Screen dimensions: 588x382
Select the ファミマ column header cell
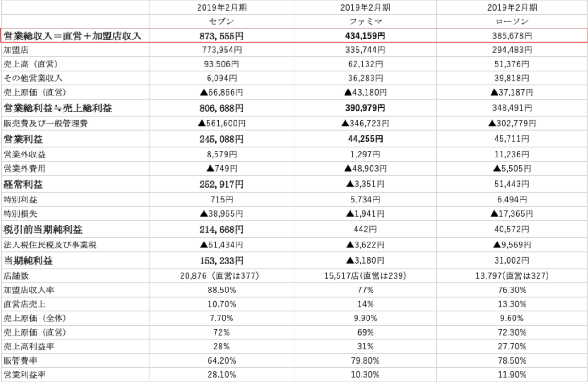(365, 22)
